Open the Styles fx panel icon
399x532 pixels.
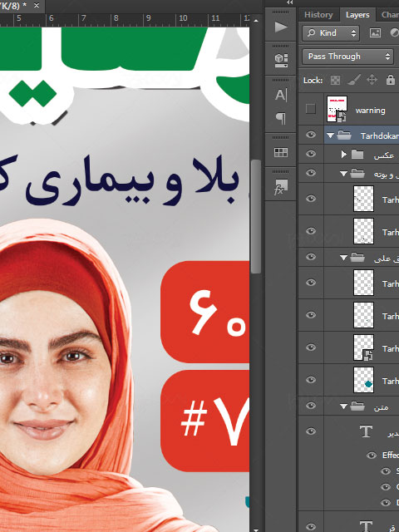click(281, 186)
